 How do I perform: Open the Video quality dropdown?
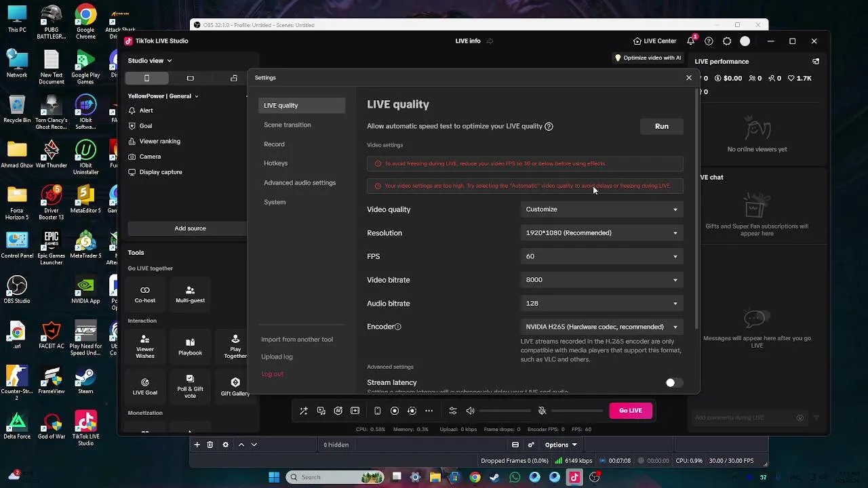601,209
